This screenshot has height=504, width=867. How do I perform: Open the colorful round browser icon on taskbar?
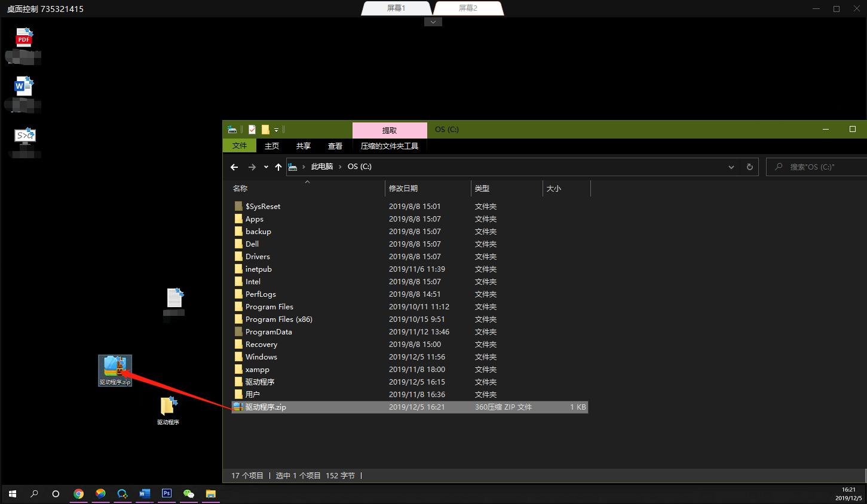point(100,494)
